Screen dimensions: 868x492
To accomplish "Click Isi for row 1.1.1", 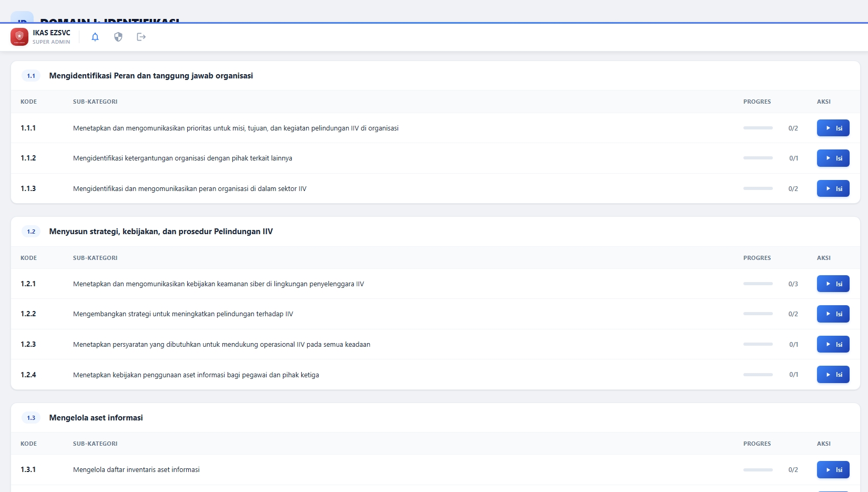I will (x=833, y=128).
